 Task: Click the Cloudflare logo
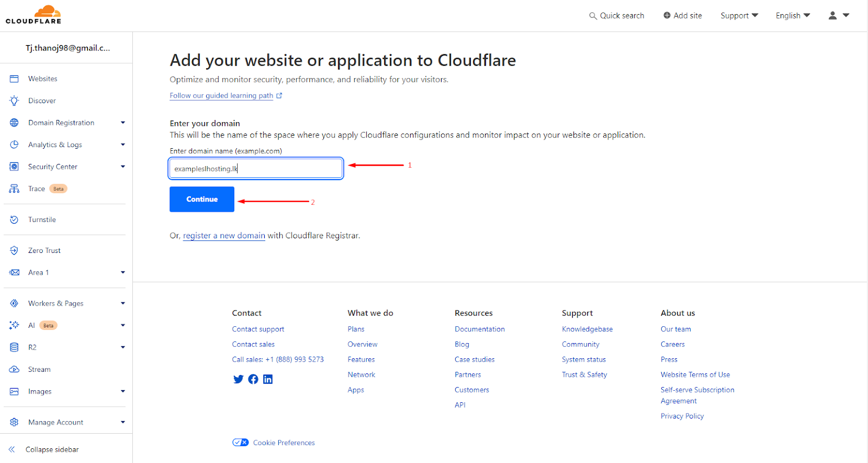tap(34, 15)
